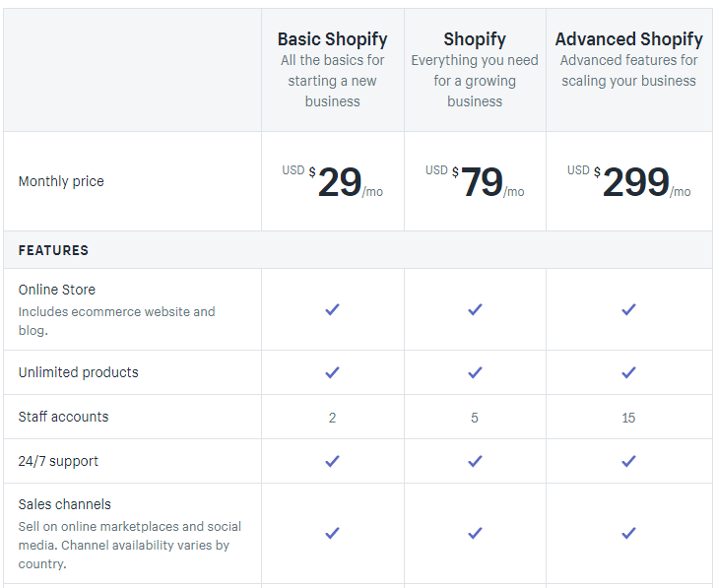The height and width of the screenshot is (588, 717).
Task: Click Sales channels checkmark for Basic Shopify
Action: click(x=332, y=533)
